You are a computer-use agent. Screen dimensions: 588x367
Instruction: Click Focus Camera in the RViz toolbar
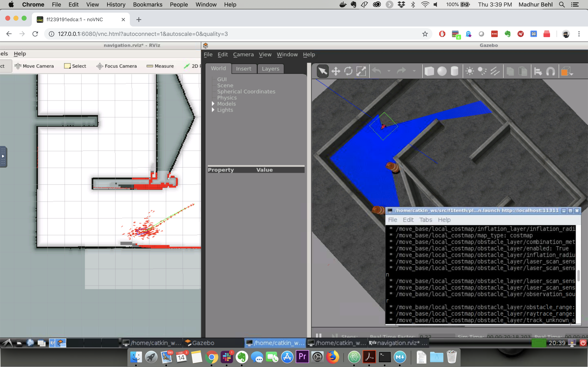pos(116,66)
